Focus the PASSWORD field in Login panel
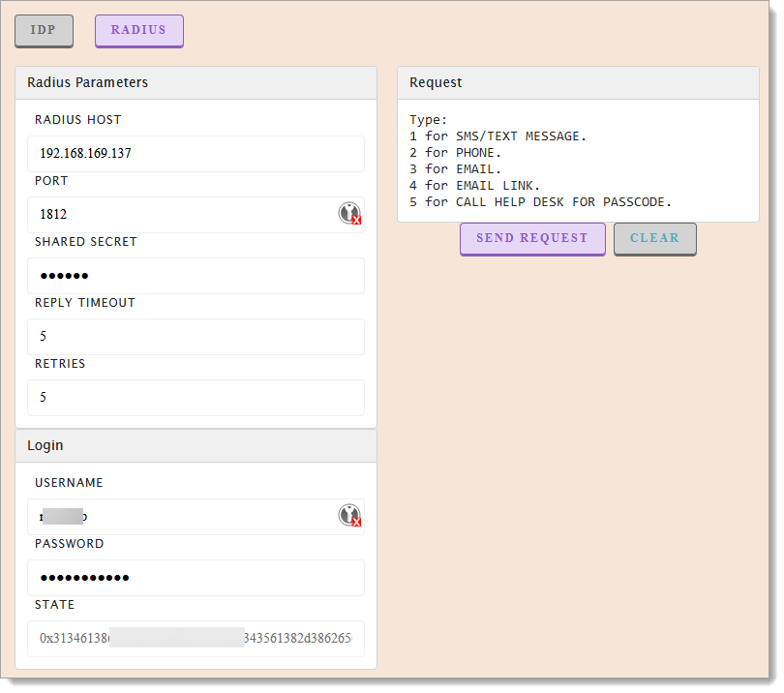The image size is (784, 693). pyautogui.click(x=196, y=577)
